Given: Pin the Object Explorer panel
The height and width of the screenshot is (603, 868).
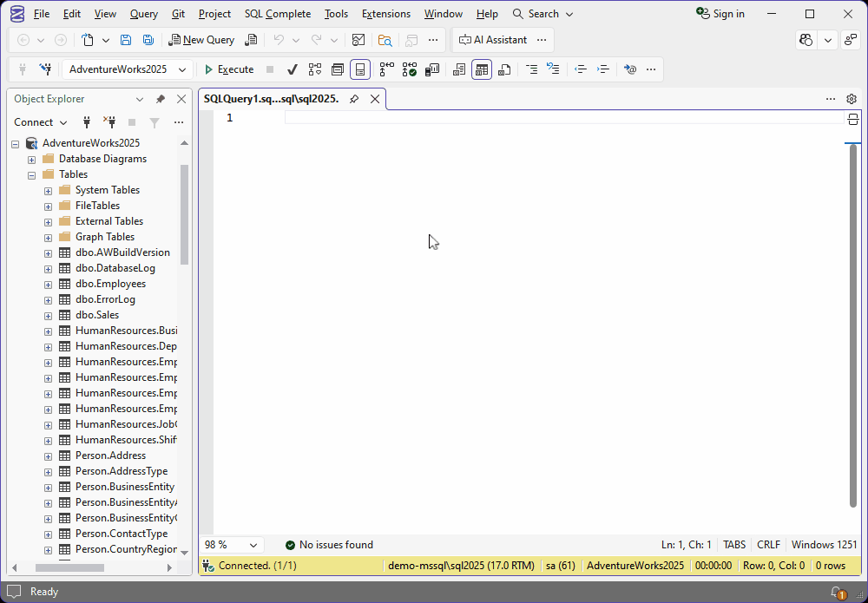Looking at the screenshot, I should point(161,99).
